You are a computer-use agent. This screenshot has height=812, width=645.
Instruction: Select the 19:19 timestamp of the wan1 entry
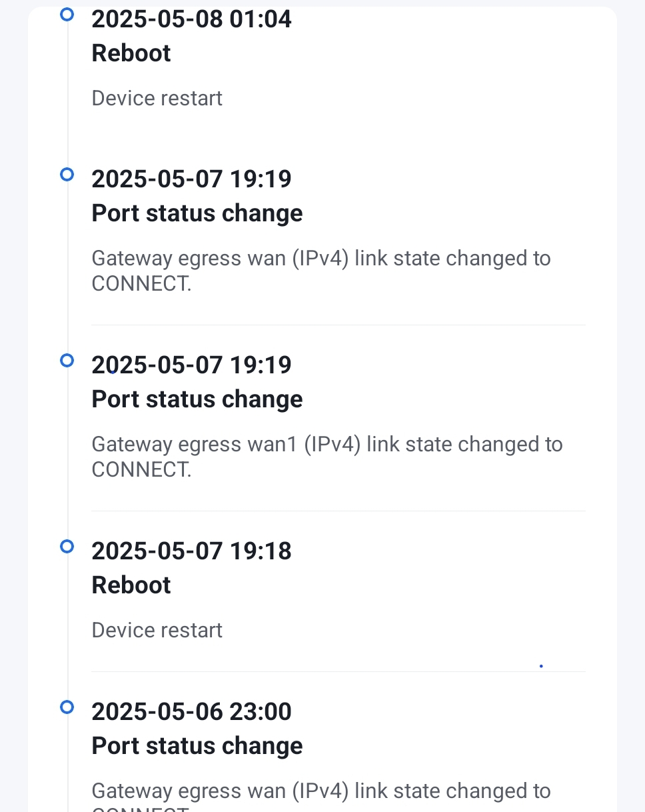click(191, 365)
